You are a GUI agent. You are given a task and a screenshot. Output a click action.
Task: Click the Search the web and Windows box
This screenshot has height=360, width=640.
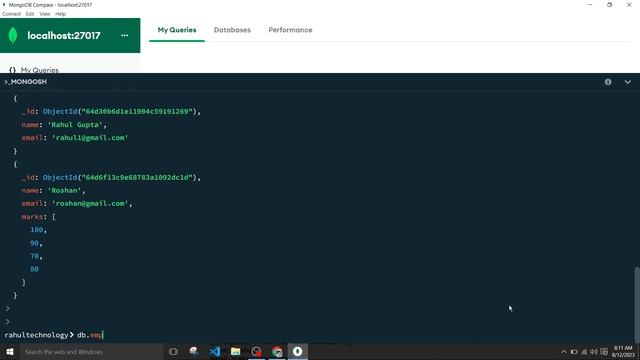91,351
